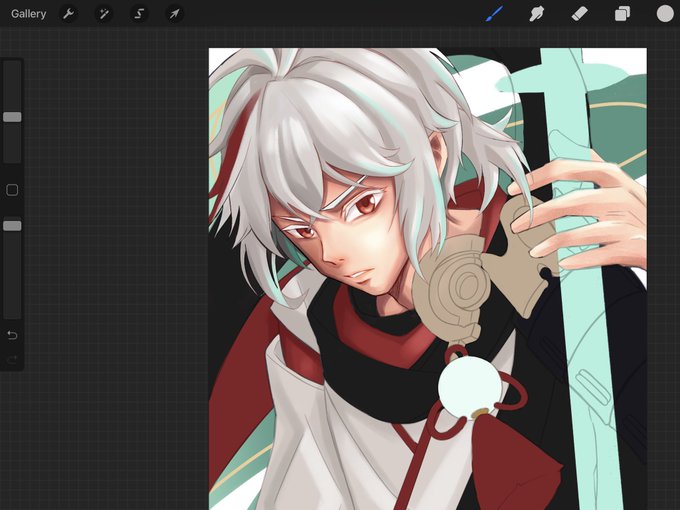Screen dimensions: 680x510
Task: Tap the white pom-pom orb on artwork canvas
Action: point(470,387)
